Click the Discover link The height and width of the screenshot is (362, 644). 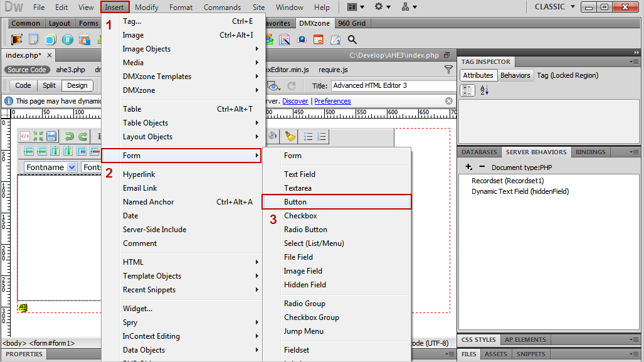click(x=295, y=101)
